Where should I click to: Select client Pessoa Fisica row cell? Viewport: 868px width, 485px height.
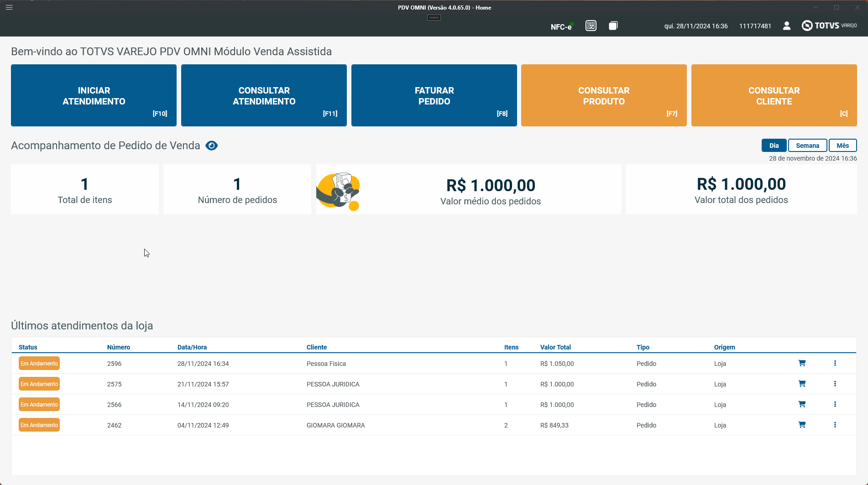point(326,364)
